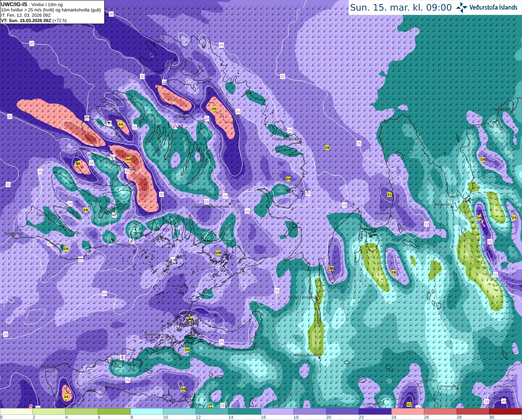Select the 22–24 m/s dark indigo legend color
The height and width of the screenshot is (420, 522).
click(375, 411)
